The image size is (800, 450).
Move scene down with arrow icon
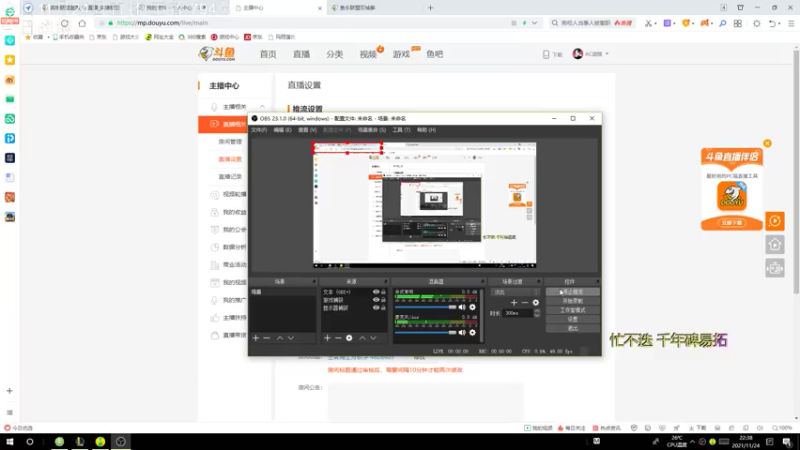(x=291, y=338)
